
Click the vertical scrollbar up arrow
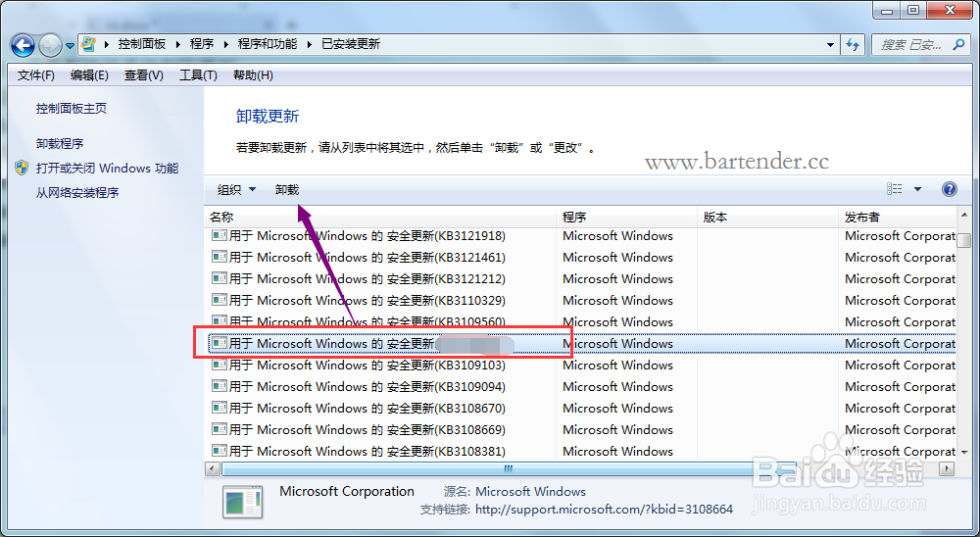964,216
